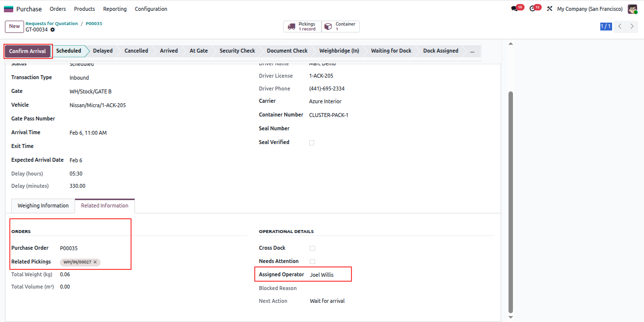Open Container smart button
Screen dimensions: 644x322
[341, 27]
